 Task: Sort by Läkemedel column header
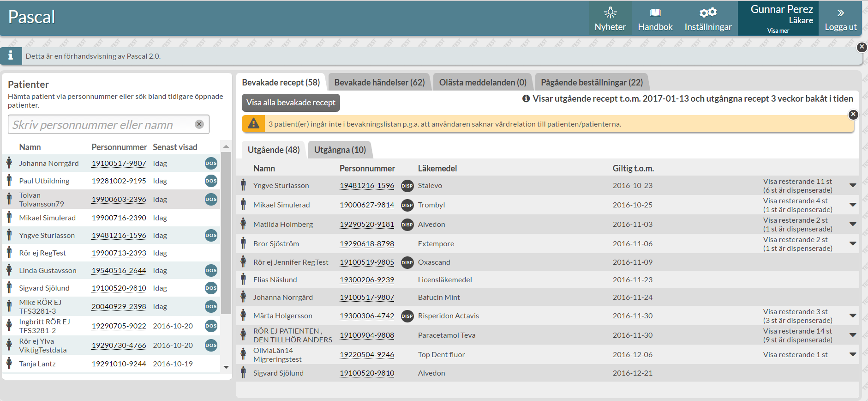[437, 168]
